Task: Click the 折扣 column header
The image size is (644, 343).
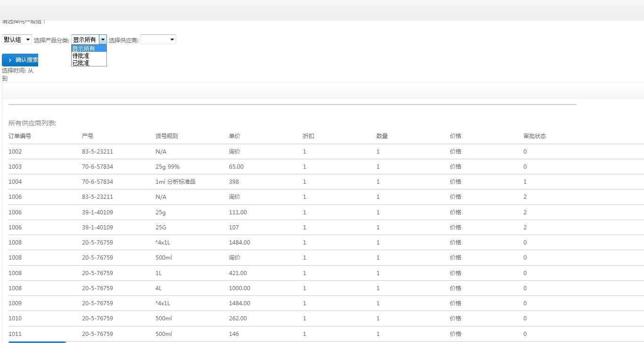Action: pos(309,136)
